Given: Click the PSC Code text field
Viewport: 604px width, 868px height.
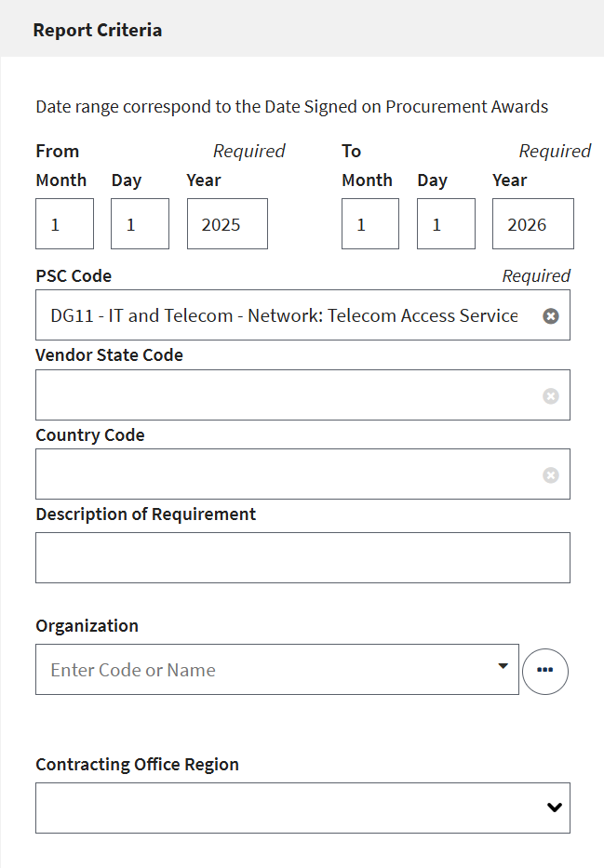Looking at the screenshot, I should click(284, 316).
